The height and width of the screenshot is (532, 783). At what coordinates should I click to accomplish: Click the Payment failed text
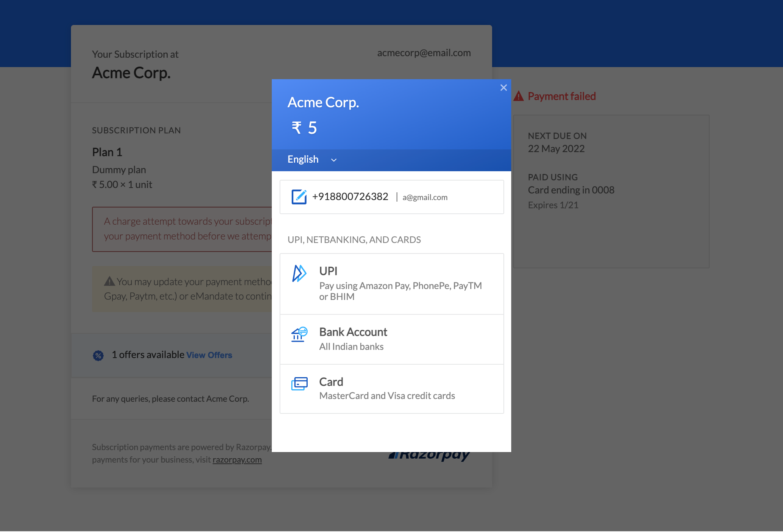[x=562, y=96]
